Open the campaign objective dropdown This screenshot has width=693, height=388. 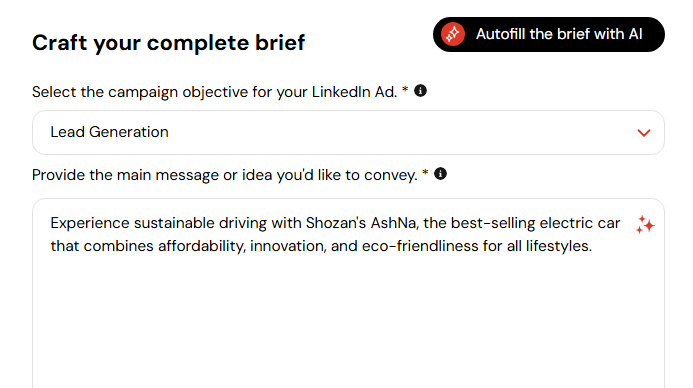[348, 133]
